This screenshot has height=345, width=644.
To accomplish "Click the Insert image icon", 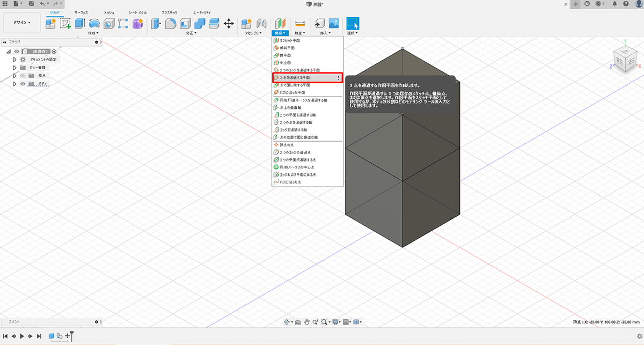I will (x=333, y=23).
